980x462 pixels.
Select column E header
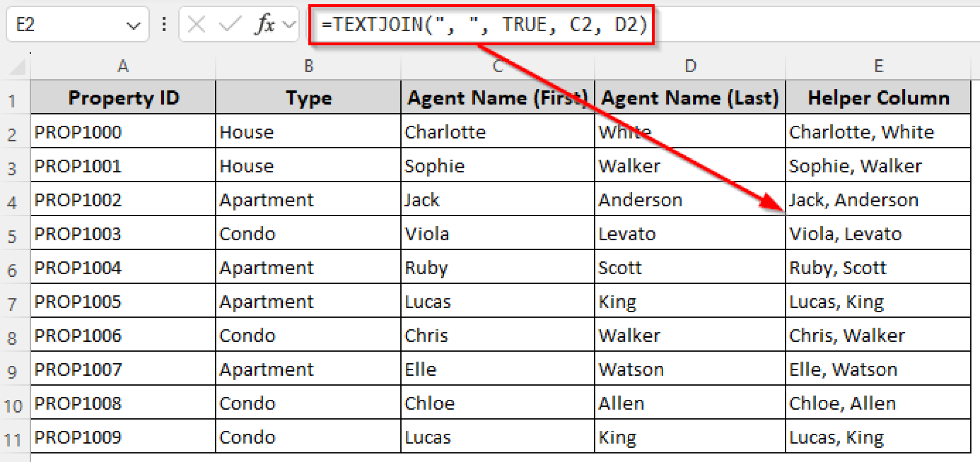point(878,66)
